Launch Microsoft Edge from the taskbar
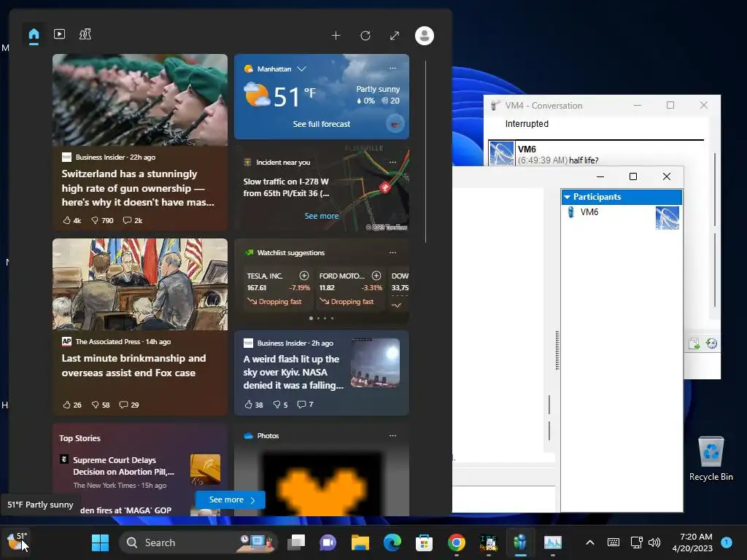The height and width of the screenshot is (560, 747). pyautogui.click(x=392, y=542)
